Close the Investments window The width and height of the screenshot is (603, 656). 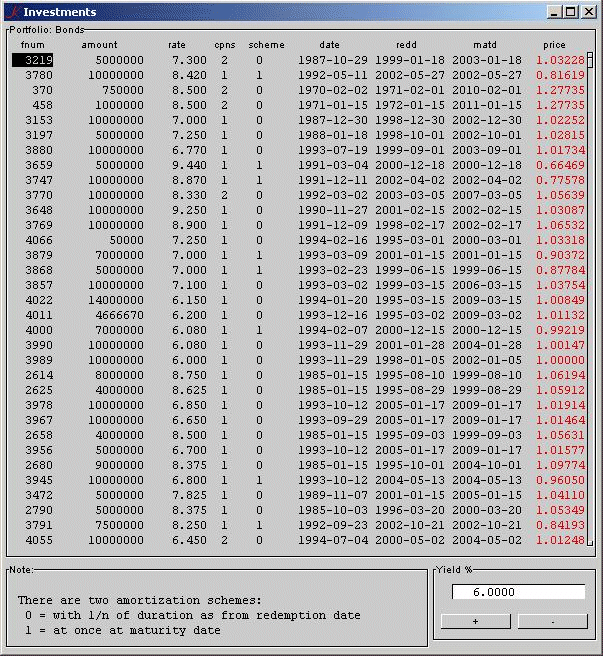click(588, 12)
